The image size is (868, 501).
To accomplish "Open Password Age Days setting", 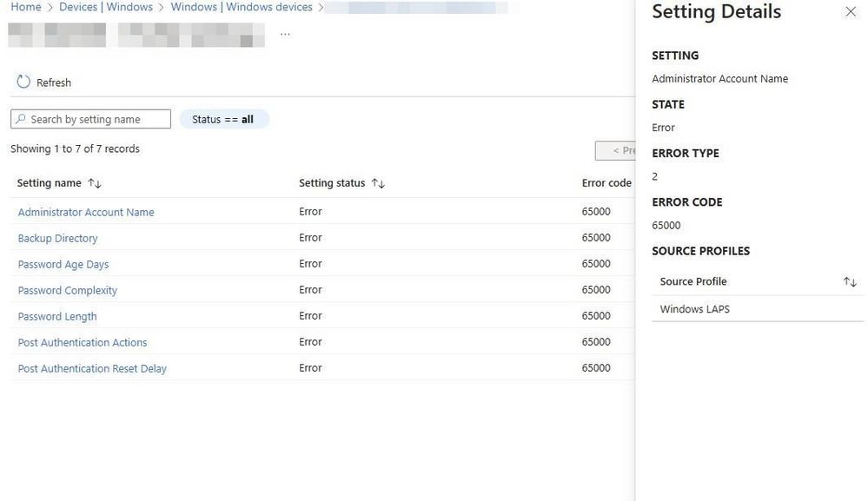I will click(x=63, y=264).
